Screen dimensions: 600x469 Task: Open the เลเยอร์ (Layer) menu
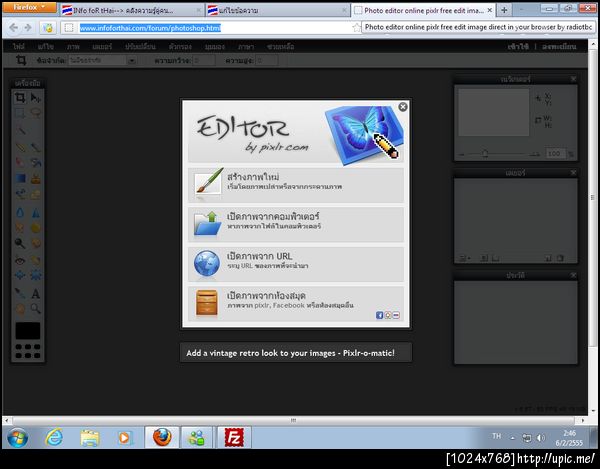coord(102,47)
